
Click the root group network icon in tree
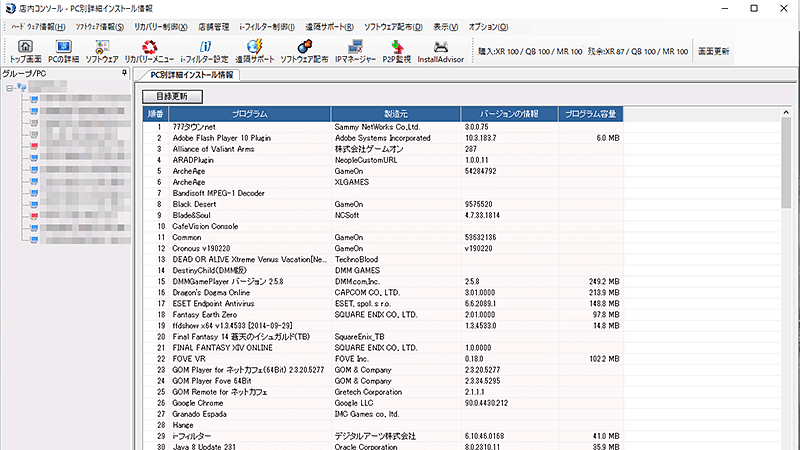click(x=21, y=87)
